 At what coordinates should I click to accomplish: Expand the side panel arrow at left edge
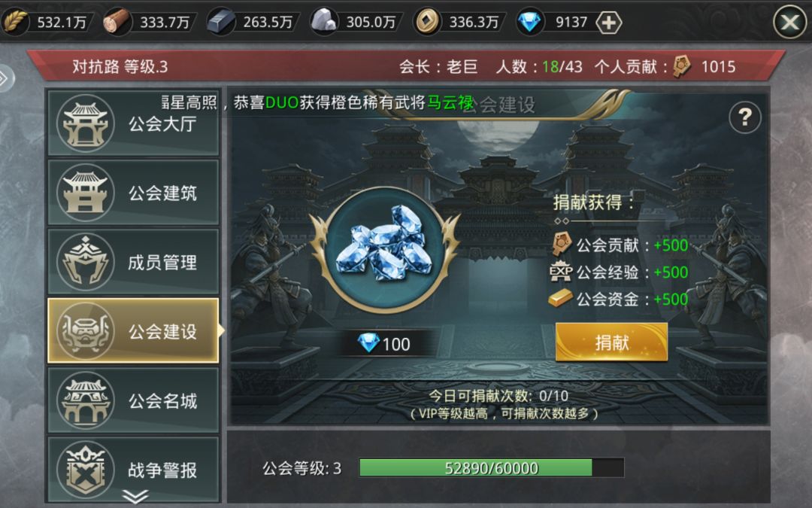pos(5,78)
